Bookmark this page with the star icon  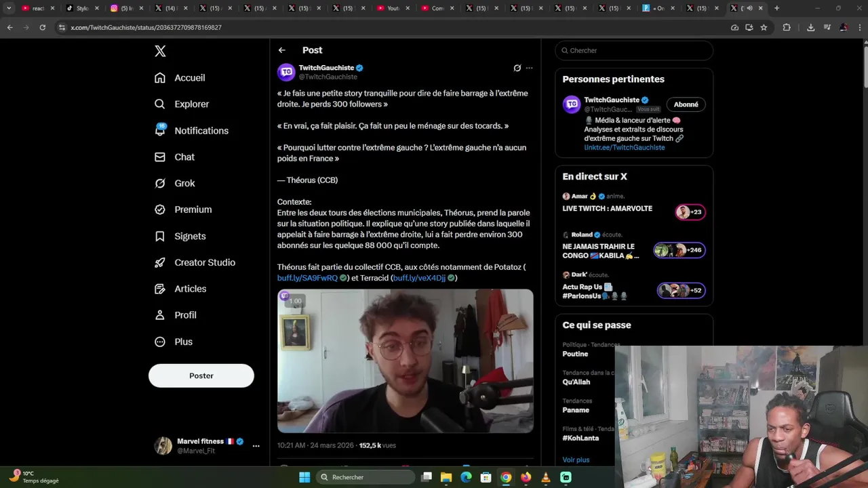click(x=764, y=28)
